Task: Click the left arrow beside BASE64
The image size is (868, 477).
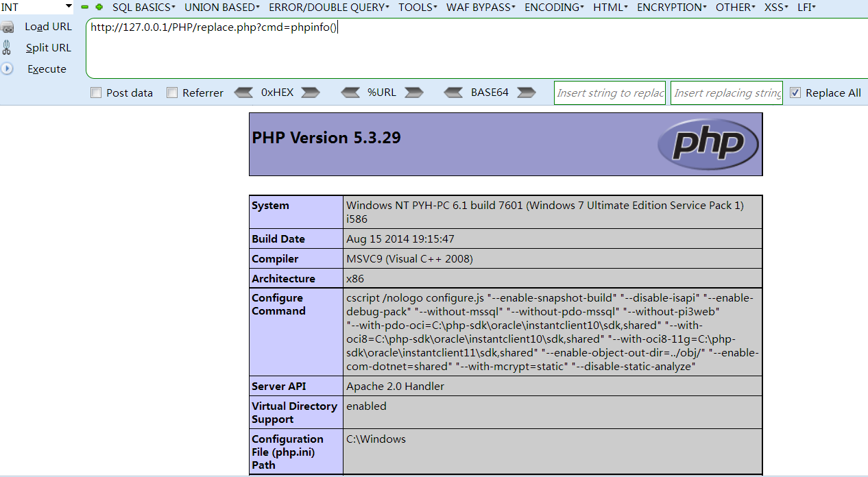Action: click(453, 93)
